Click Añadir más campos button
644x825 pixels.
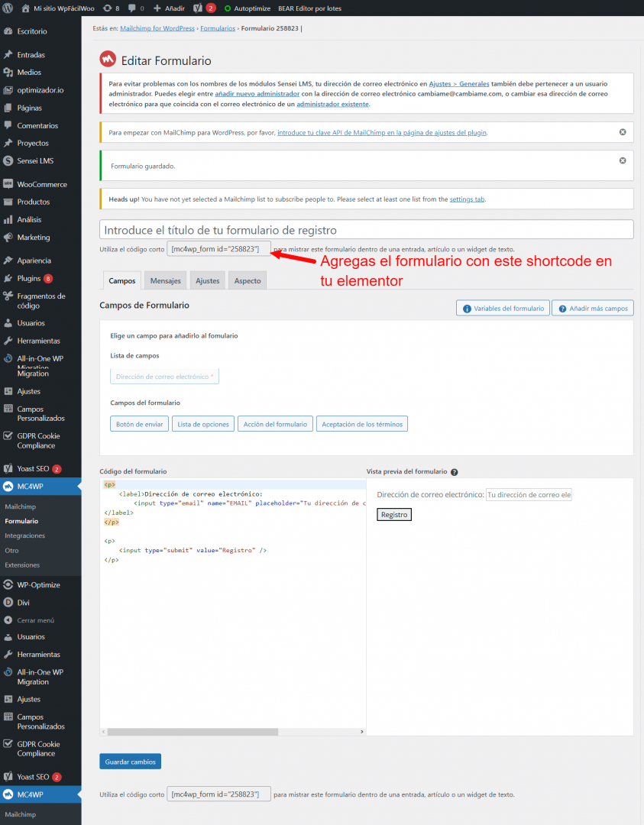(593, 309)
